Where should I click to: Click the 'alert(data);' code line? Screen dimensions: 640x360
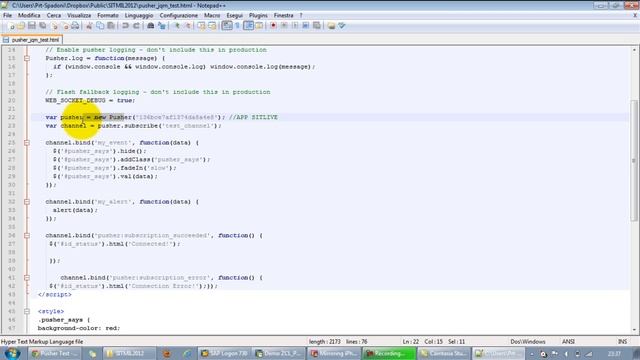point(75,210)
